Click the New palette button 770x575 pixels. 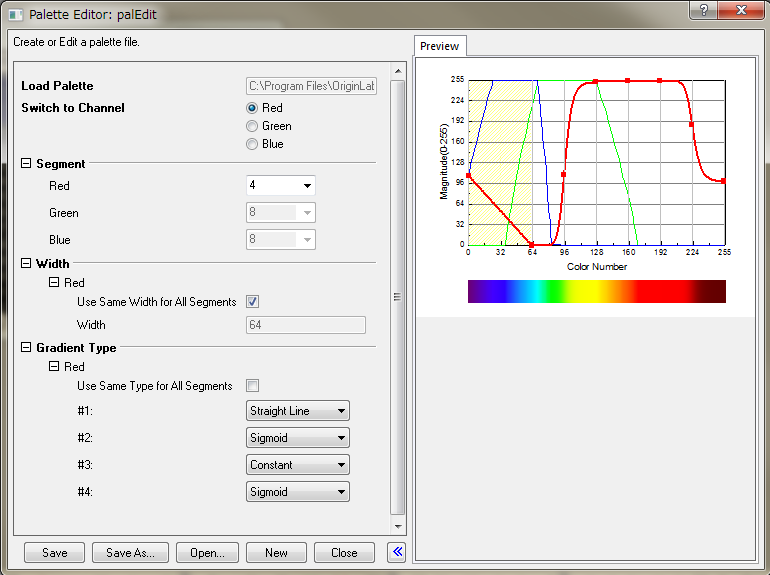276,552
